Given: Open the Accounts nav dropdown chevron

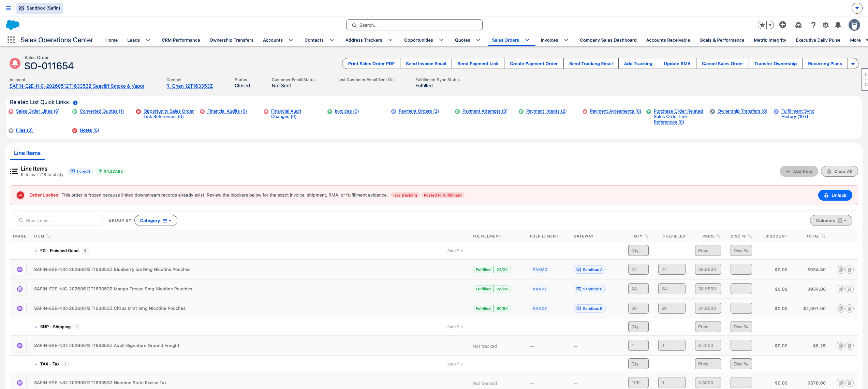Looking at the screenshot, I should tap(291, 40).
